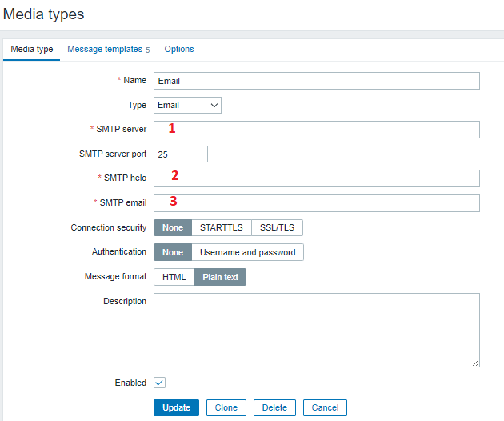Choose SSL/TLS connection security

pyautogui.click(x=277, y=227)
